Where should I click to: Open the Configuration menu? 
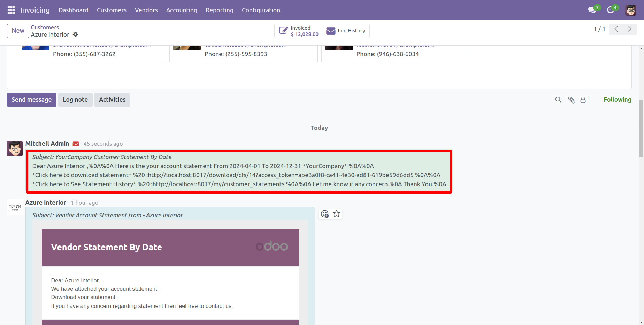tap(261, 10)
